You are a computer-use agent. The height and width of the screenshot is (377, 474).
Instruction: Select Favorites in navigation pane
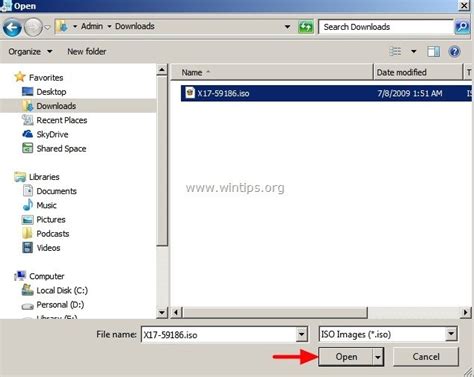pos(46,78)
